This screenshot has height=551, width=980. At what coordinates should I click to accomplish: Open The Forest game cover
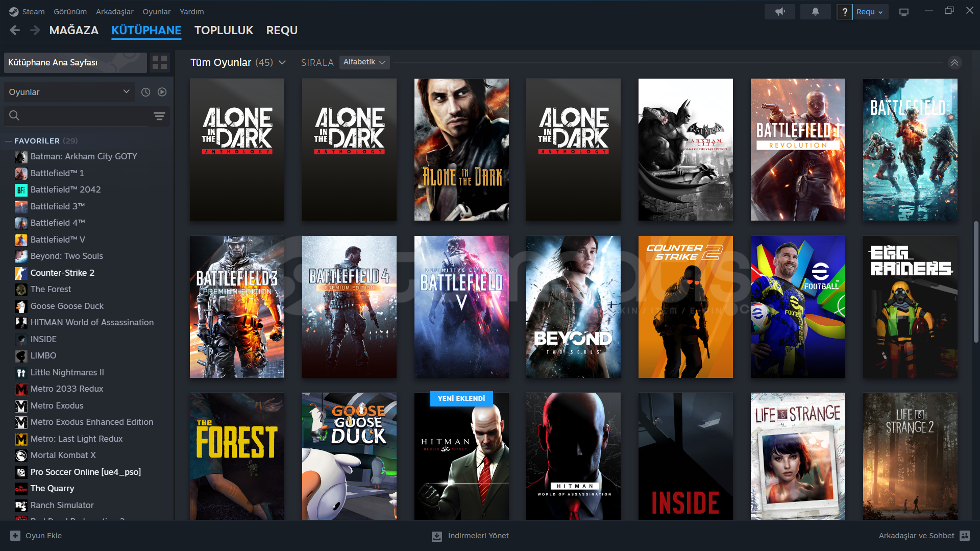[237, 457]
